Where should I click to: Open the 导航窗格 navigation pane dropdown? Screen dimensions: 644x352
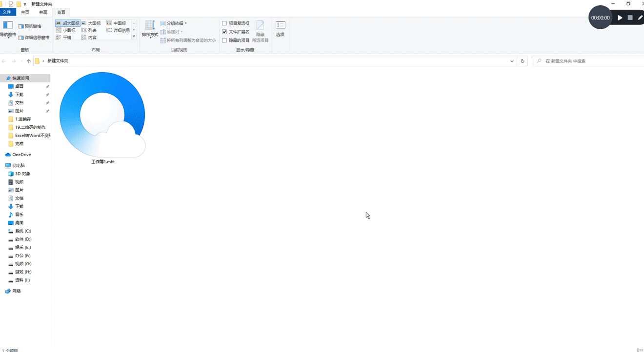pos(8,30)
